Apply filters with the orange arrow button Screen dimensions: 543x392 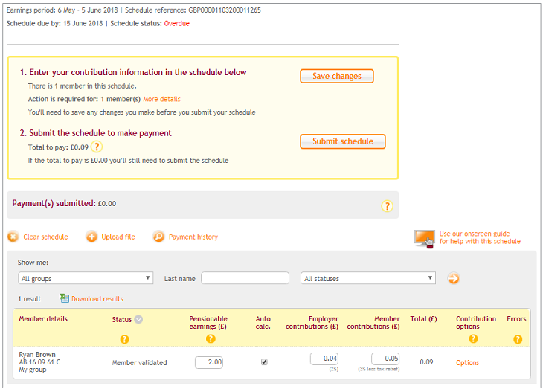(453, 278)
